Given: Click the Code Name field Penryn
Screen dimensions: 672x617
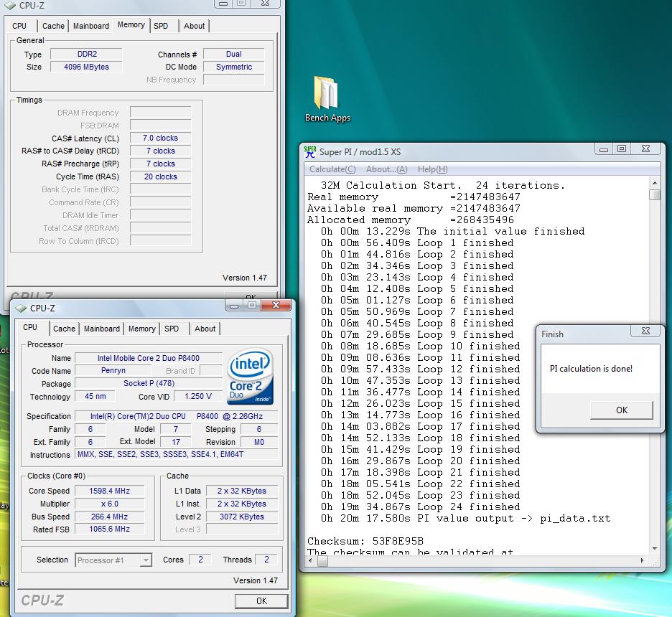Looking at the screenshot, I should [113, 370].
